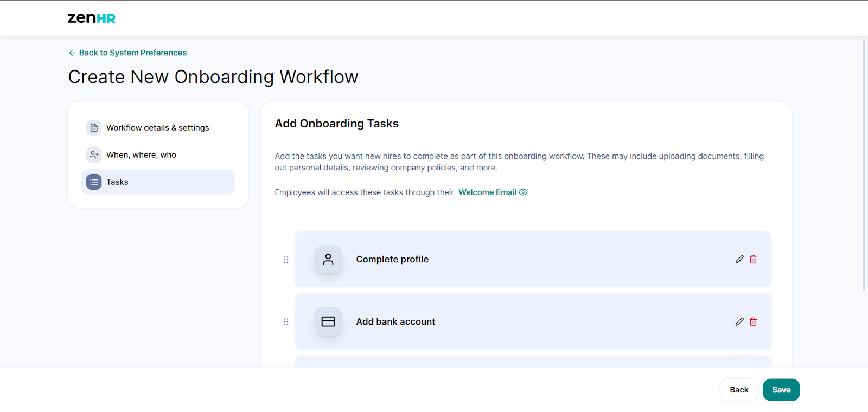Click the Complete profile task title
This screenshot has width=868, height=412.
(x=392, y=259)
